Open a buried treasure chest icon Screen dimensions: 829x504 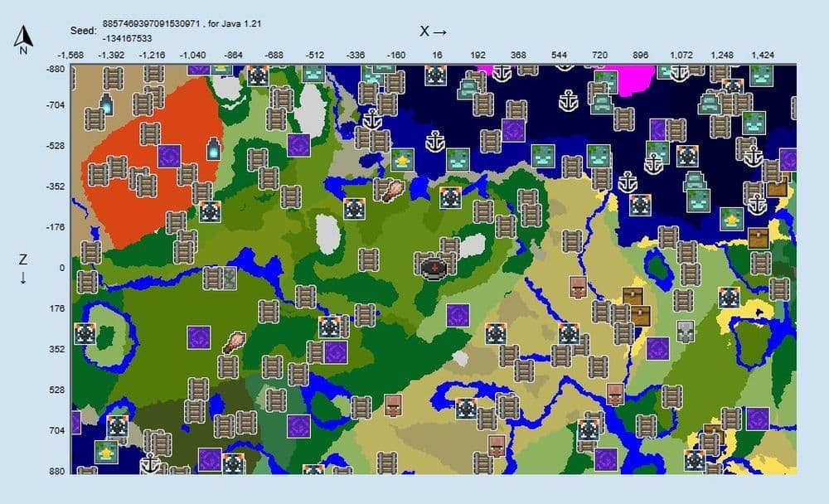(632, 294)
